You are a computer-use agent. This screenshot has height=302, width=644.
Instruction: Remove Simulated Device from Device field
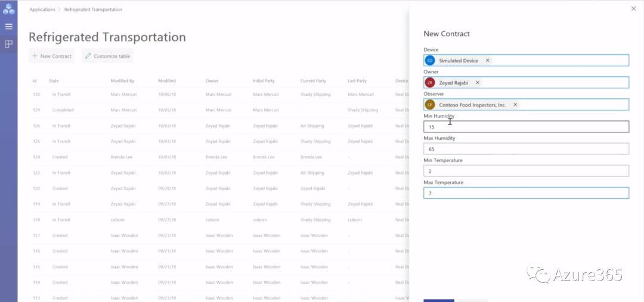point(487,61)
